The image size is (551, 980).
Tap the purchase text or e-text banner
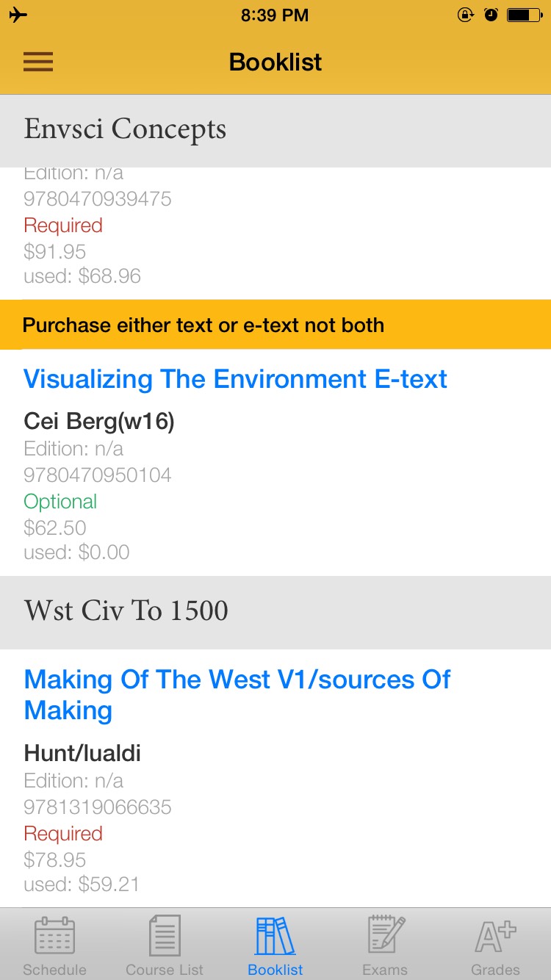275,325
